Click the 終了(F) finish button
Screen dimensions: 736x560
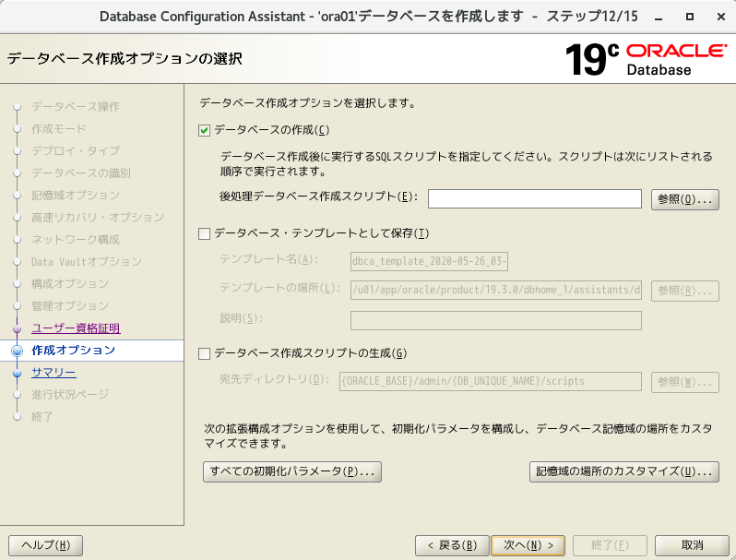[610, 545]
